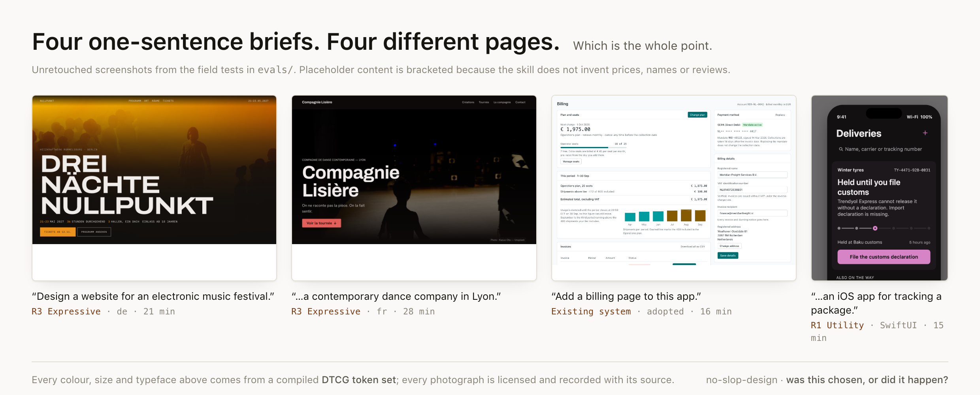
Task: Click the magnifier icon in the Deliveries search
Action: tap(841, 149)
